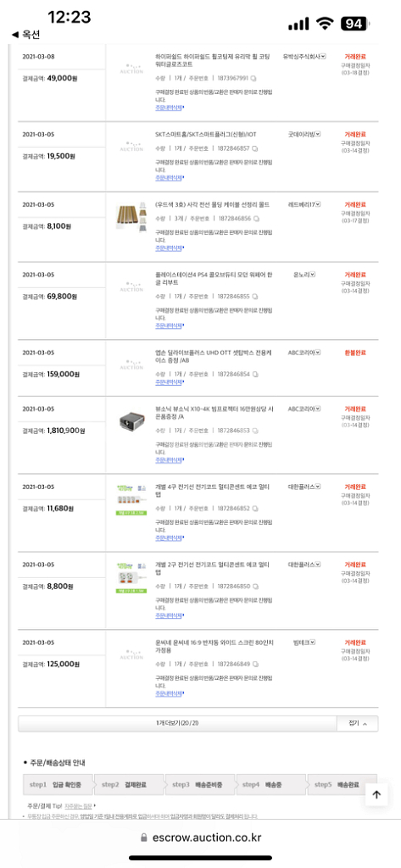Open the projector product thumbnail
The width and height of the screenshot is (401, 868).
(131, 422)
